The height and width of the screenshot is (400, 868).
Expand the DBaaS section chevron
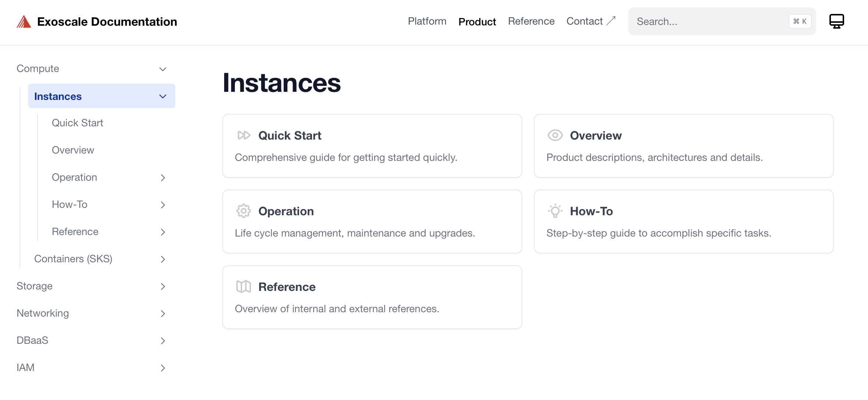163,341
